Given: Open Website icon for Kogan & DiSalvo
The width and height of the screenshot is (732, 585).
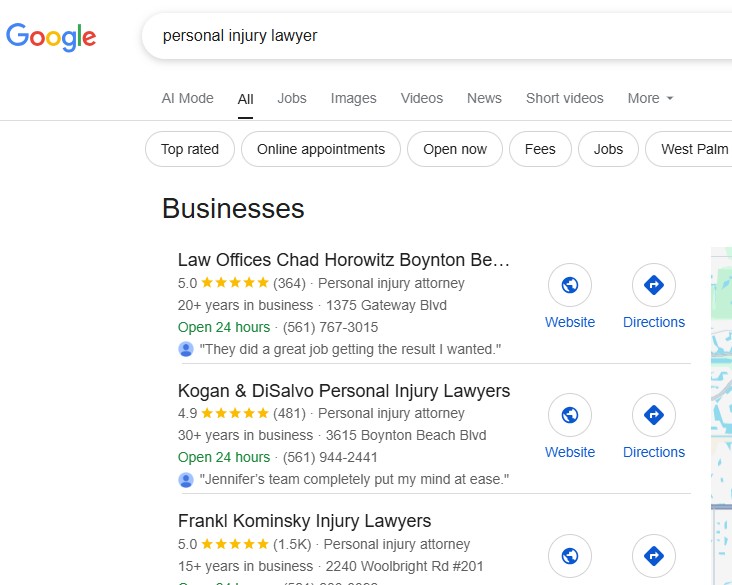Looking at the screenshot, I should pyautogui.click(x=570, y=416).
